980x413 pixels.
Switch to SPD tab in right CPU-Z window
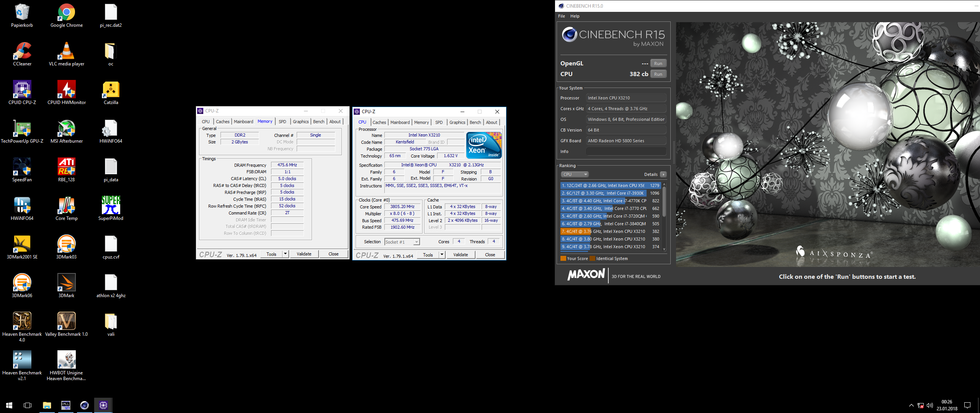coord(439,122)
